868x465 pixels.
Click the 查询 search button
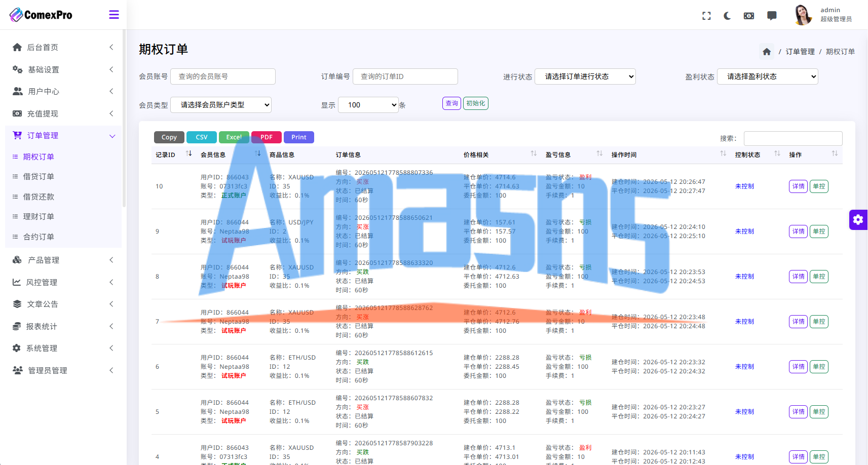pyautogui.click(x=452, y=103)
